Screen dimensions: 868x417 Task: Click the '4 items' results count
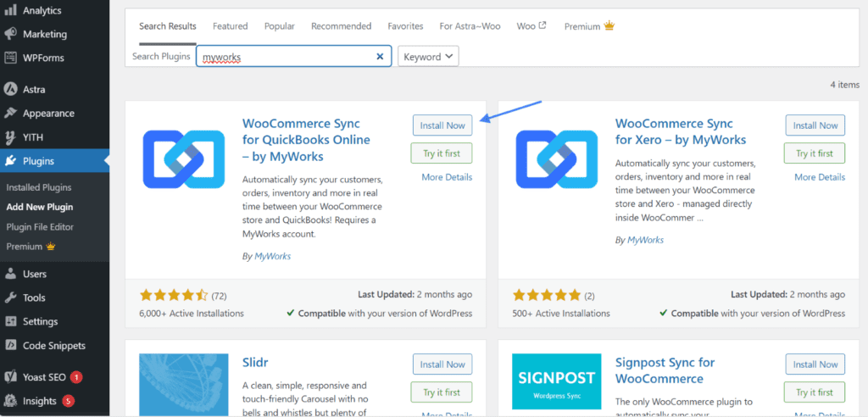845,85
